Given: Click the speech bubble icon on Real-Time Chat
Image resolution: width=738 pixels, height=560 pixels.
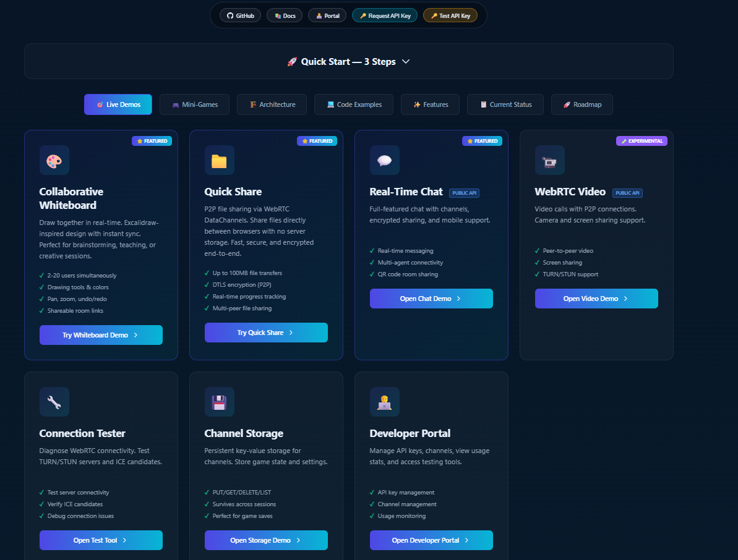Looking at the screenshot, I should [384, 159].
